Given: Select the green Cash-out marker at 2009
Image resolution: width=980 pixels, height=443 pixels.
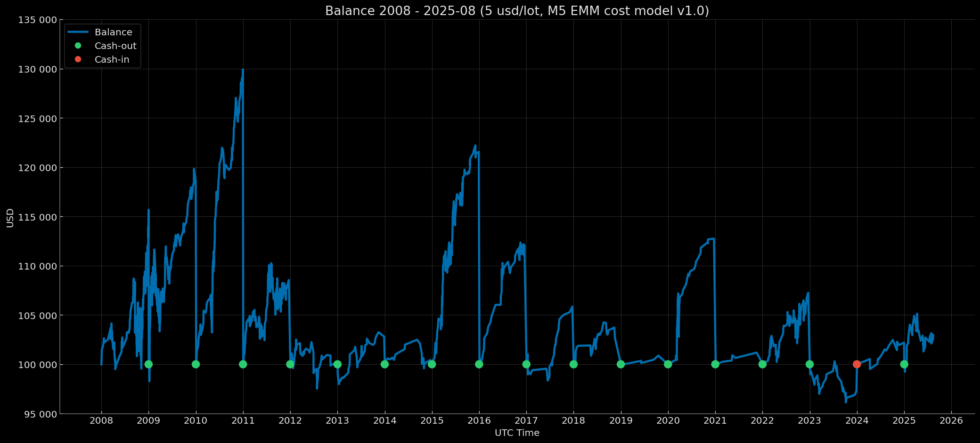Looking at the screenshot, I should coord(148,364).
